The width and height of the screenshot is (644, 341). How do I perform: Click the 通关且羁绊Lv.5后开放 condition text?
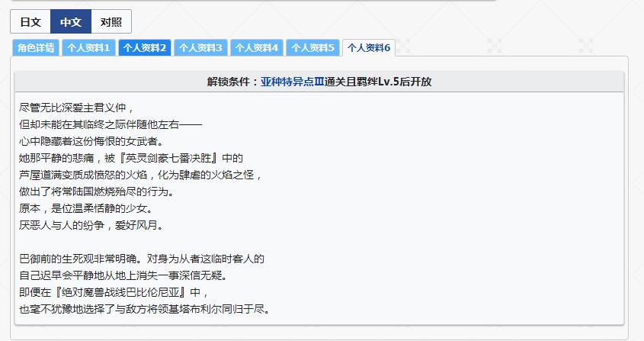(x=378, y=82)
